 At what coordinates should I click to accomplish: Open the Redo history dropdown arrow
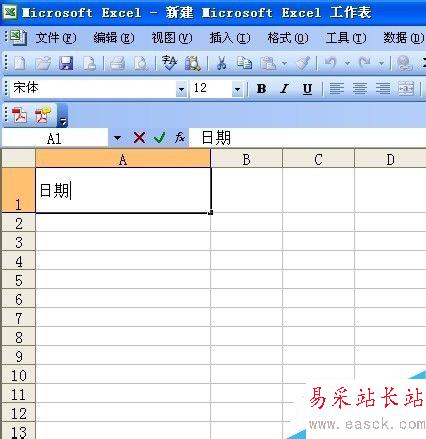pos(381,63)
